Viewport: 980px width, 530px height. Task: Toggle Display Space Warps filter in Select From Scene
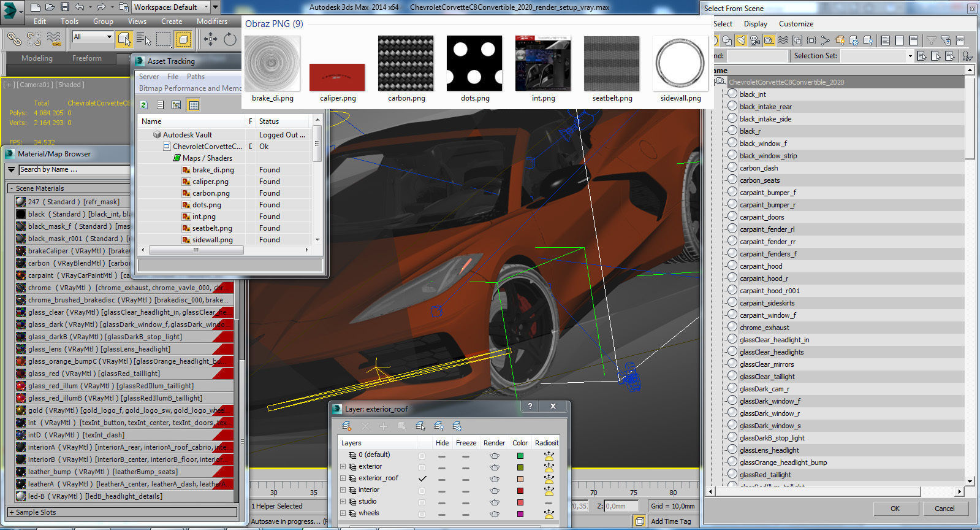click(x=783, y=40)
